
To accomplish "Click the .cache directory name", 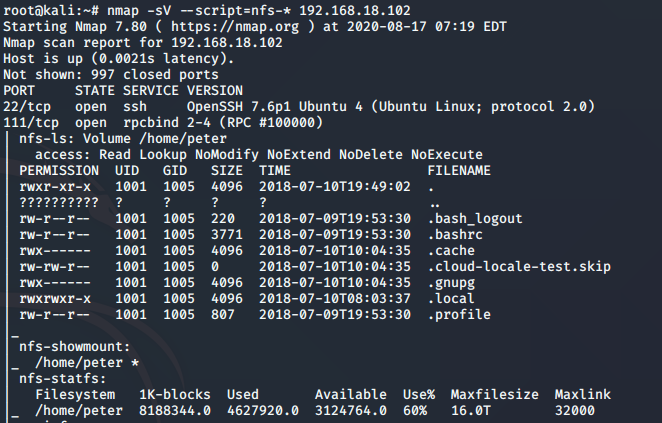I will pos(451,251).
